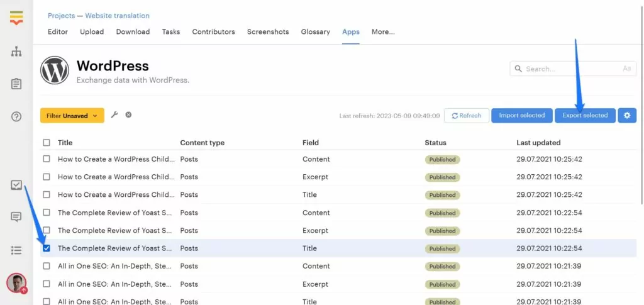Click the Refresh button
The height and width of the screenshot is (305, 644).
[x=467, y=116]
